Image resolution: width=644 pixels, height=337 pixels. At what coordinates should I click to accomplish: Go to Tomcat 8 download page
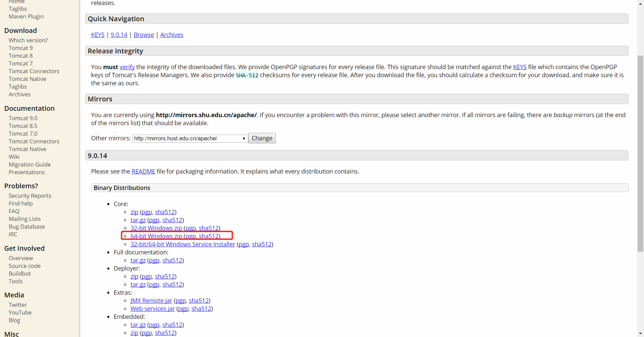tap(21, 56)
